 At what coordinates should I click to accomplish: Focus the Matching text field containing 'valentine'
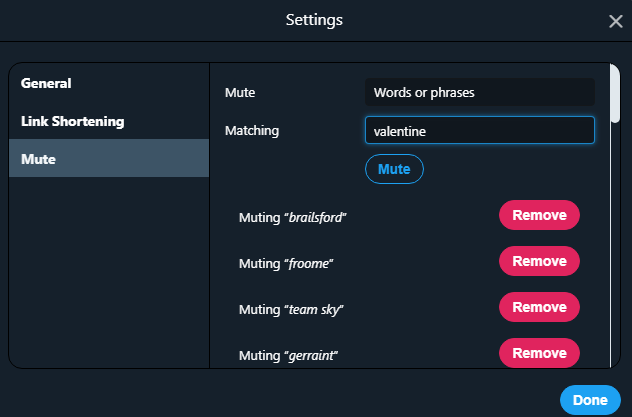[479, 130]
